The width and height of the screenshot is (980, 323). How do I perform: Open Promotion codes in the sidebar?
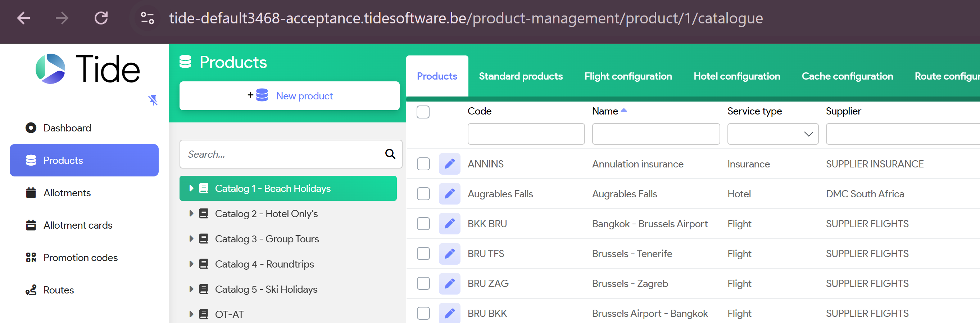[80, 257]
